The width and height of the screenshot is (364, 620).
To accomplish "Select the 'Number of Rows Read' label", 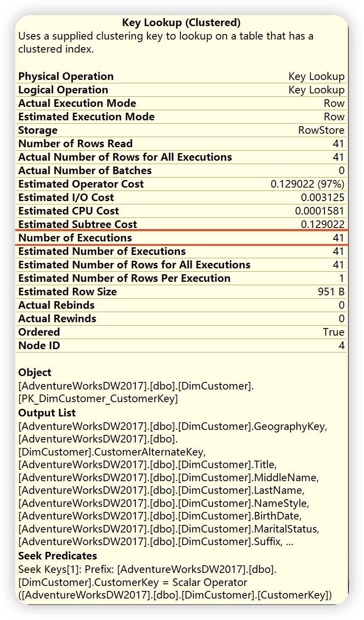I will pyautogui.click(x=75, y=144).
